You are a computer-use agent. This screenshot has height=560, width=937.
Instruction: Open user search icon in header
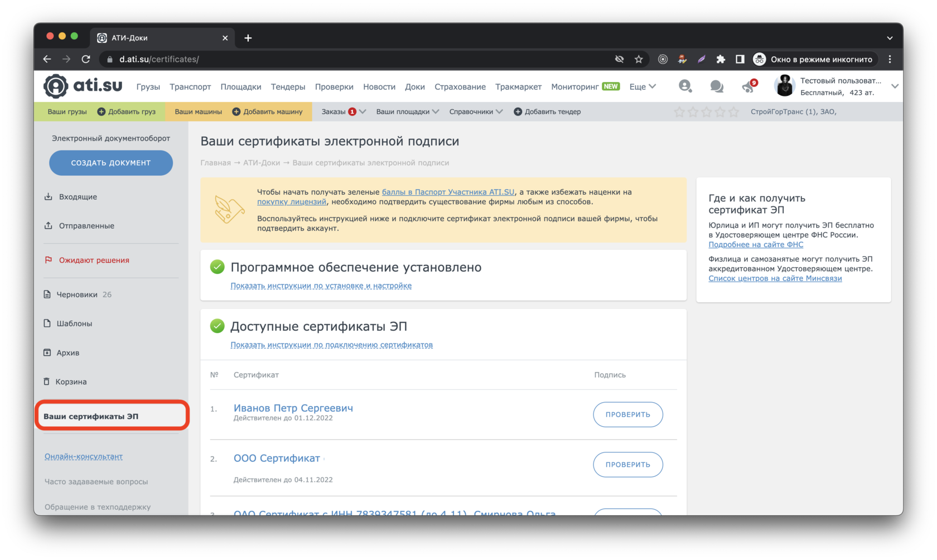pyautogui.click(x=685, y=86)
